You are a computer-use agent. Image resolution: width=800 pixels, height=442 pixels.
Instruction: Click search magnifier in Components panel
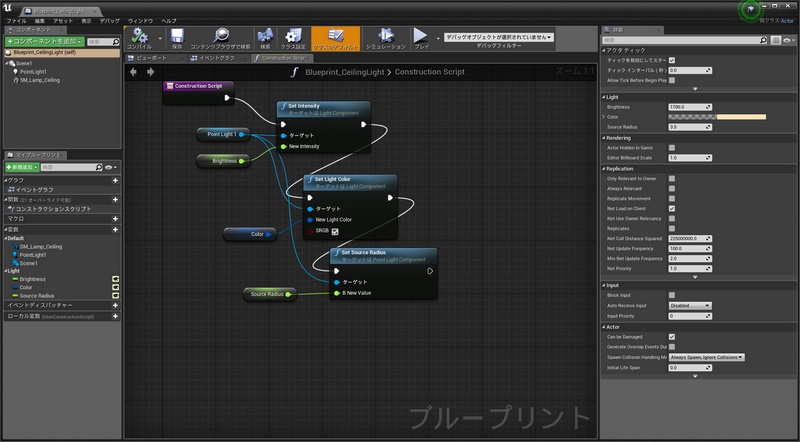116,42
